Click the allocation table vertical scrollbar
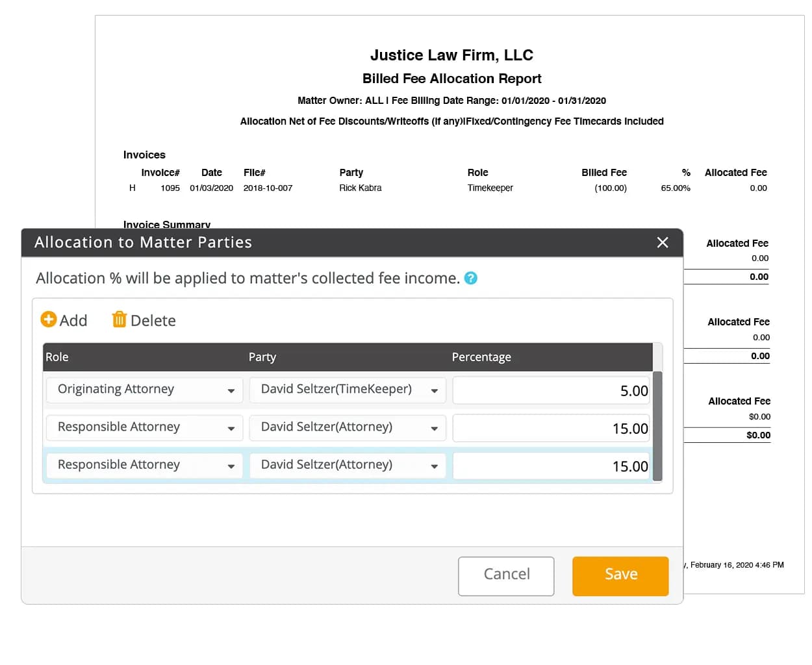812x665 pixels. pos(657,425)
